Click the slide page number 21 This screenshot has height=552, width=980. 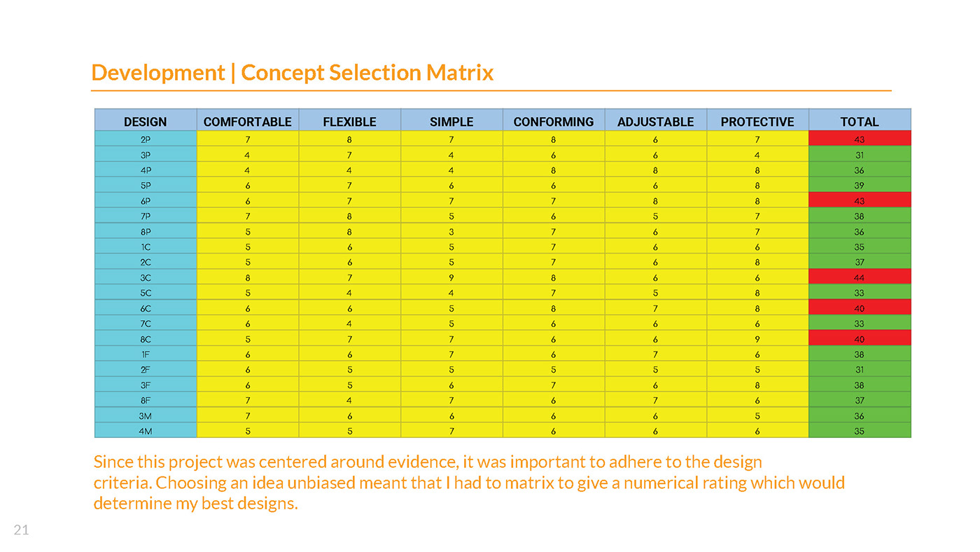(22, 530)
